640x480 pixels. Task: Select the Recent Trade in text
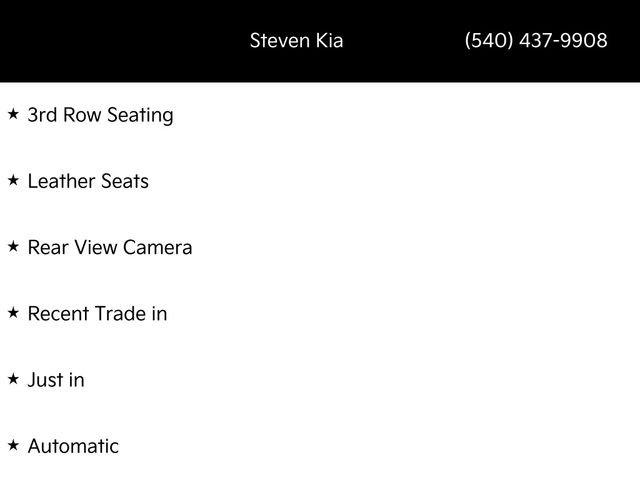(x=98, y=313)
